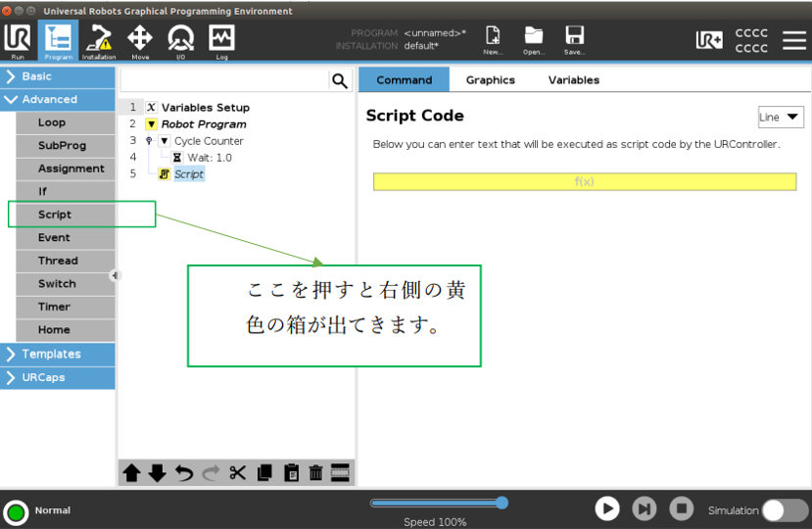
Task: Insert a Switch node
Action: coord(66,284)
